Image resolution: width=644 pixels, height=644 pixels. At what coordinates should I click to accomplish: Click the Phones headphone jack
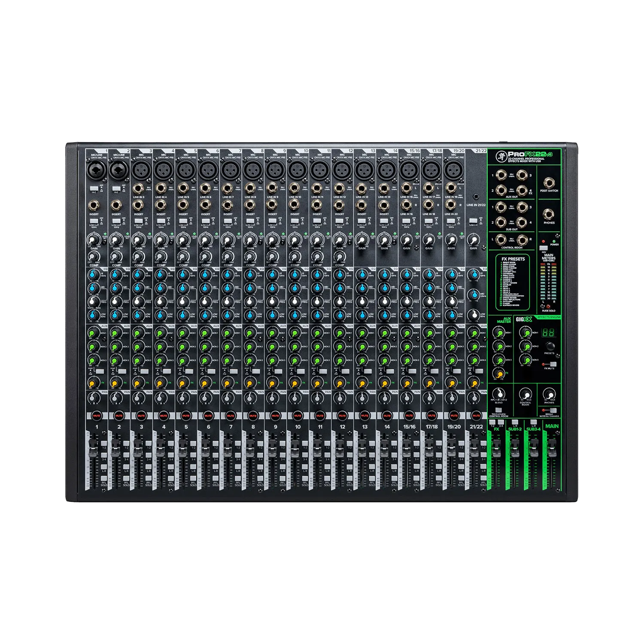(x=549, y=214)
